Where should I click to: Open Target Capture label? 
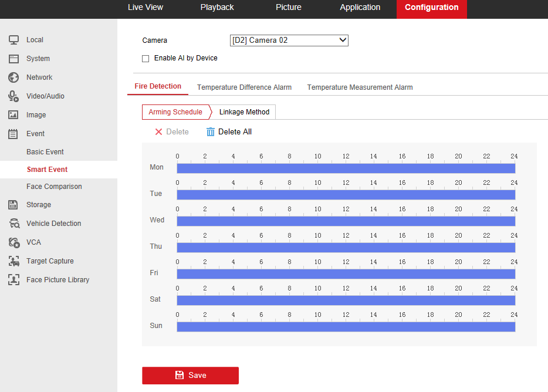(x=50, y=261)
